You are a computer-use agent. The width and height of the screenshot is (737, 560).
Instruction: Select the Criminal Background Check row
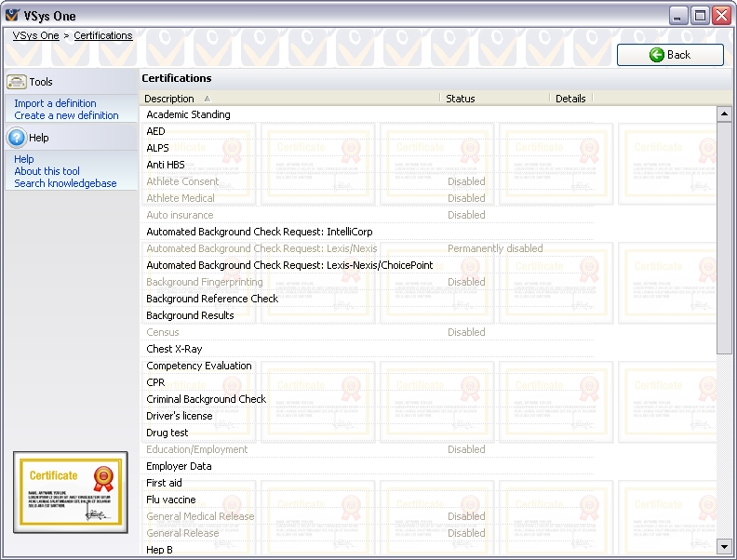click(x=206, y=399)
